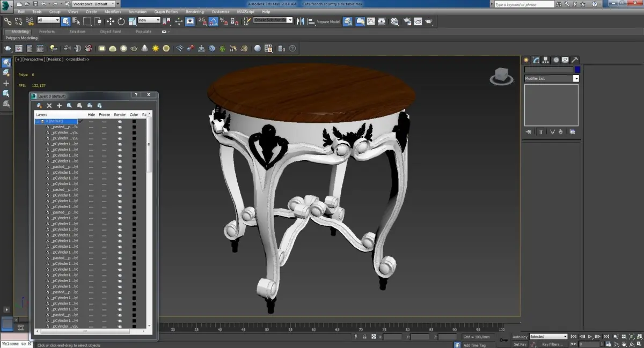Click the Align tool icon
Viewport: 644px width, 348px height.
pos(311,21)
